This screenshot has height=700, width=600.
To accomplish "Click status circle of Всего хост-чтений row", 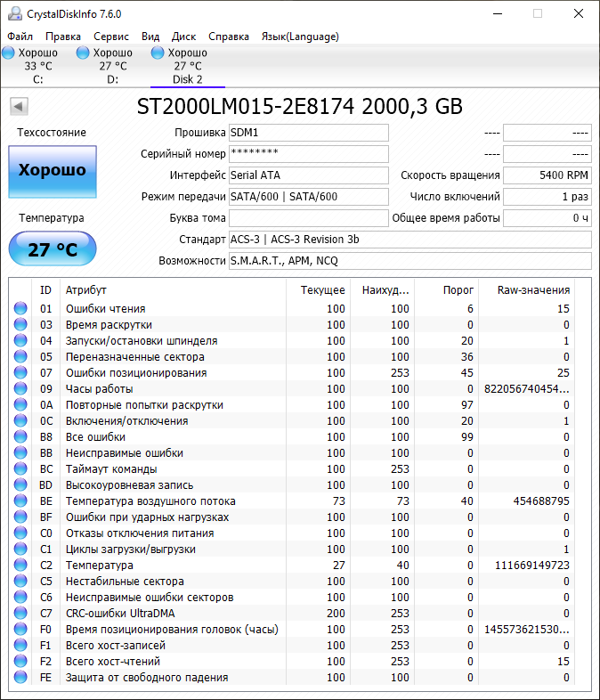I will pos(20,662).
